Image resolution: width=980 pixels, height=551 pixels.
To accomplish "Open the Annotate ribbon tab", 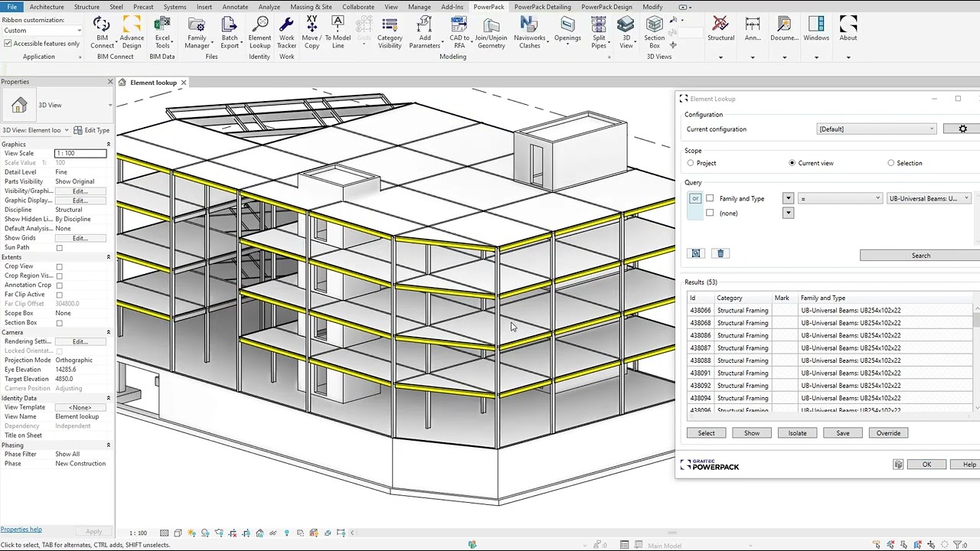I will [235, 7].
